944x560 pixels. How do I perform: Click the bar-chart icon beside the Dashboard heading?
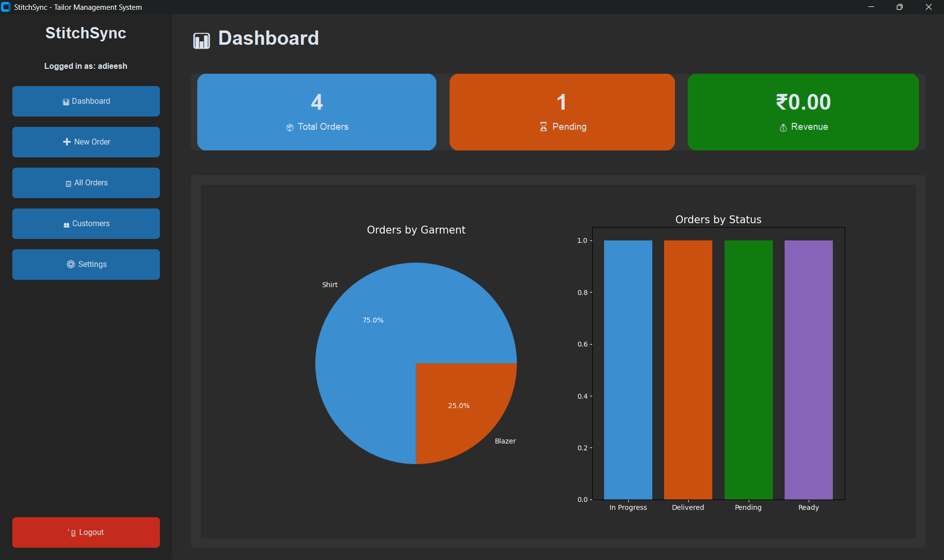201,40
